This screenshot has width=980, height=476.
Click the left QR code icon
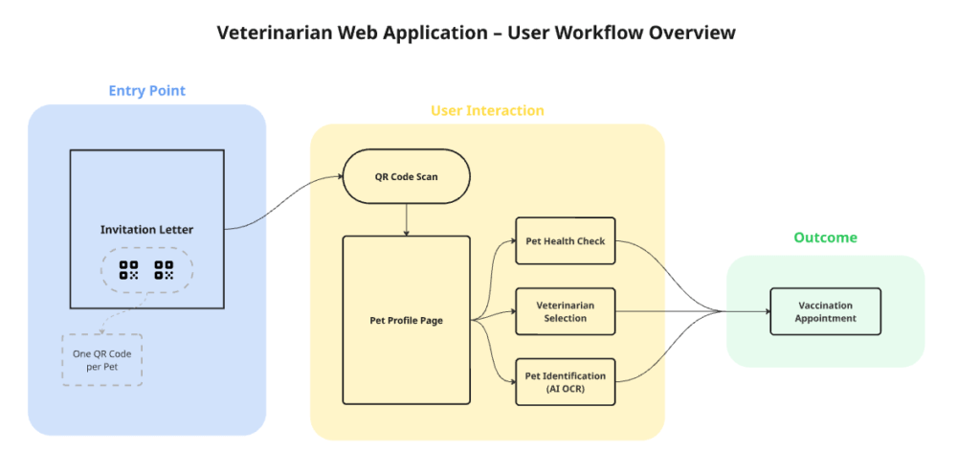point(128,270)
